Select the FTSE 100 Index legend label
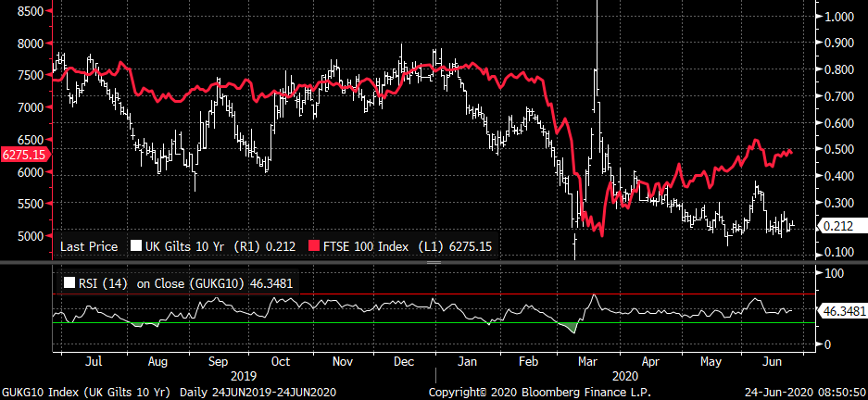The image size is (868, 400). [366, 247]
